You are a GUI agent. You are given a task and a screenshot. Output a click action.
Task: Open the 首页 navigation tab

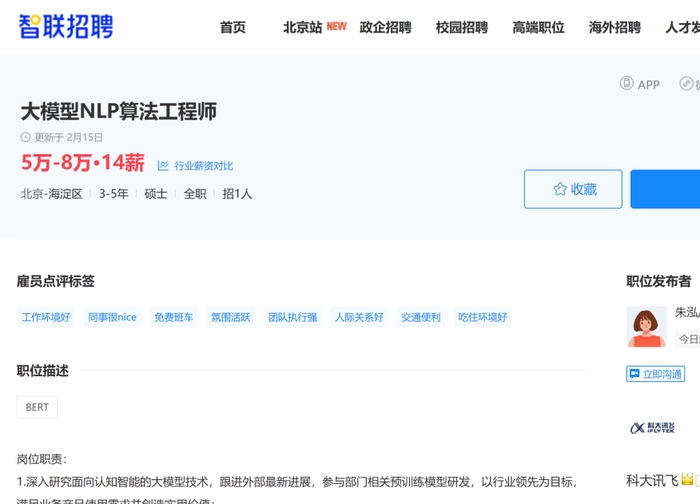tap(233, 27)
